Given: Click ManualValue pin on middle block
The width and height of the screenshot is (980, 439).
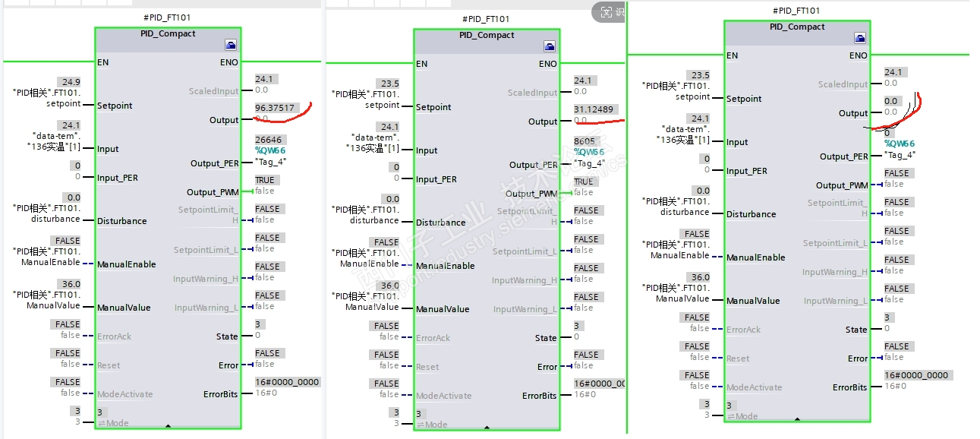Looking at the screenshot, I should [x=443, y=309].
